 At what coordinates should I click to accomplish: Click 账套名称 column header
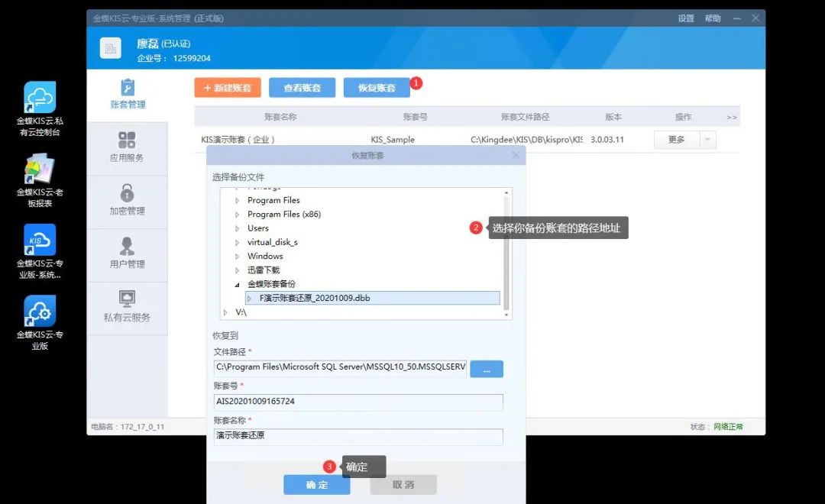[280, 117]
